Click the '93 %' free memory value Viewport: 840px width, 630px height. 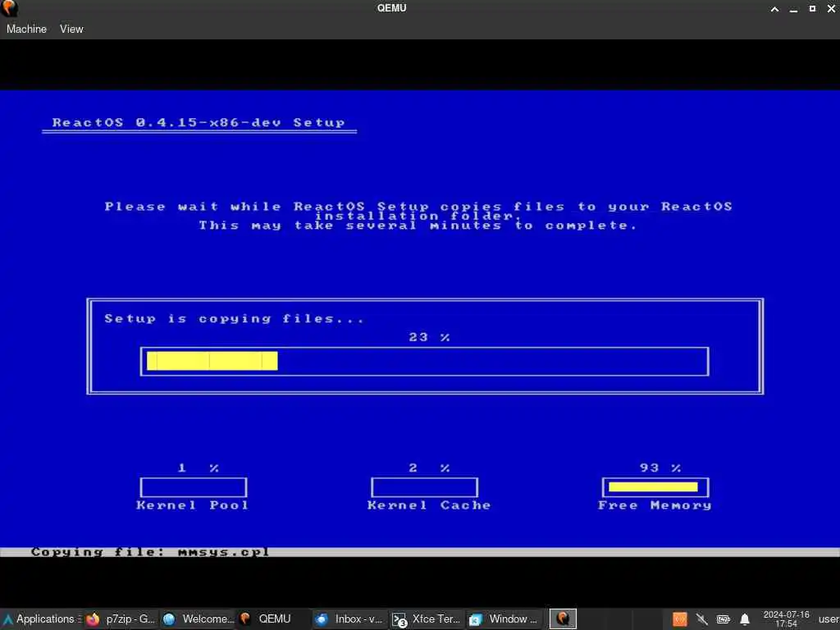point(660,468)
